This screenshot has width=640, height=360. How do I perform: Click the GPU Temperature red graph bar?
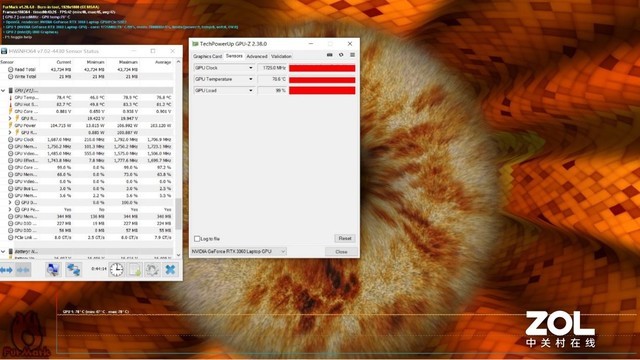[322, 79]
